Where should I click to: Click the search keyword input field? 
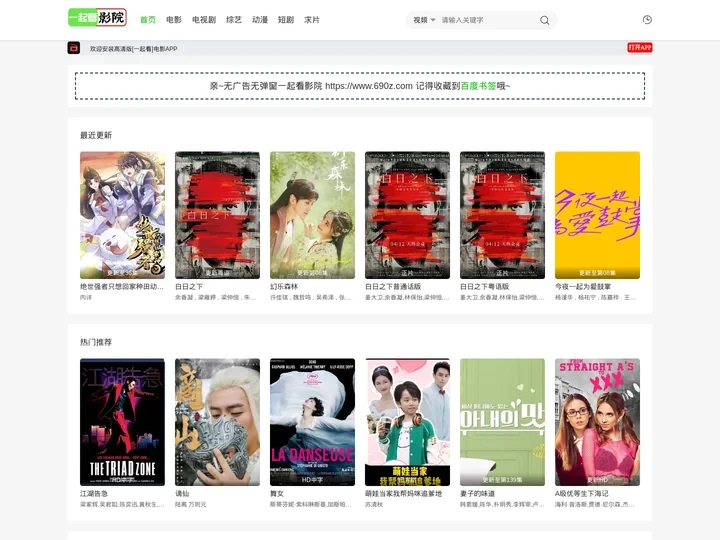(487, 20)
